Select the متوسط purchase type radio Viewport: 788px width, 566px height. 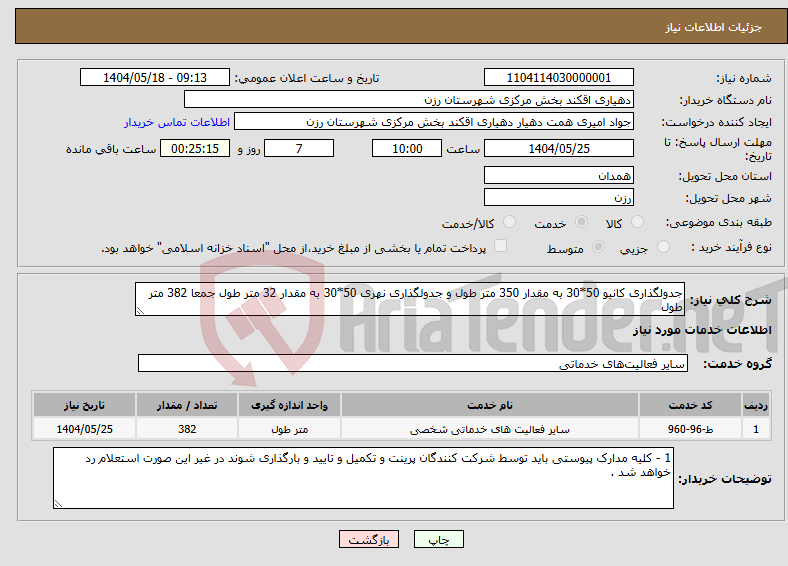598,246
